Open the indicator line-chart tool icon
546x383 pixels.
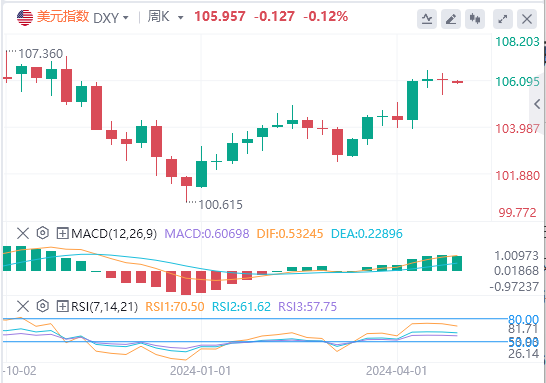(427, 19)
